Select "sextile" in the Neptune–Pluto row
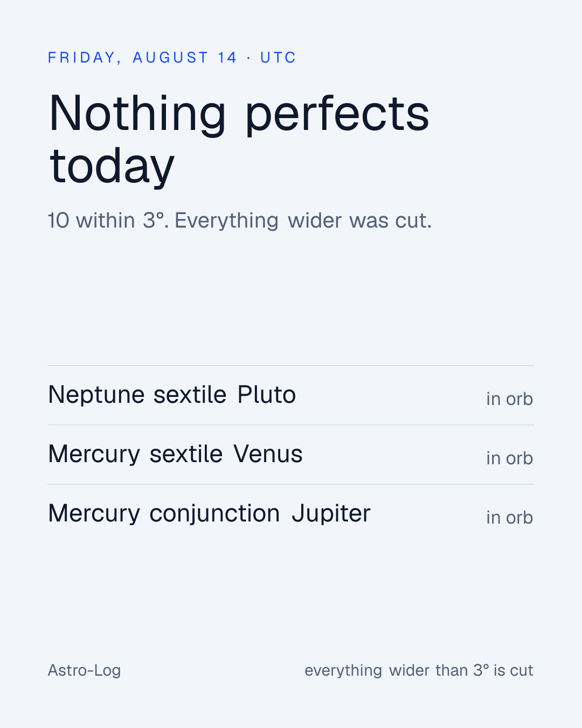582x728 pixels. (190, 395)
